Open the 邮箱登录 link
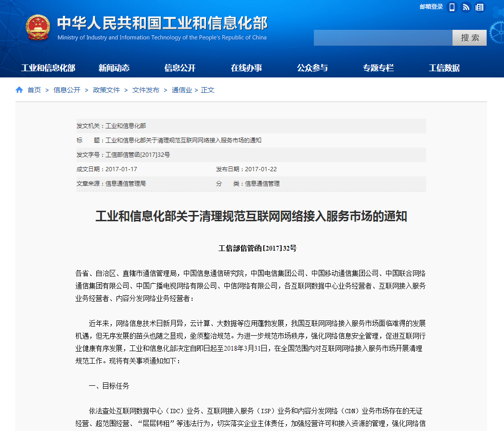504x431 pixels. [x=431, y=7]
